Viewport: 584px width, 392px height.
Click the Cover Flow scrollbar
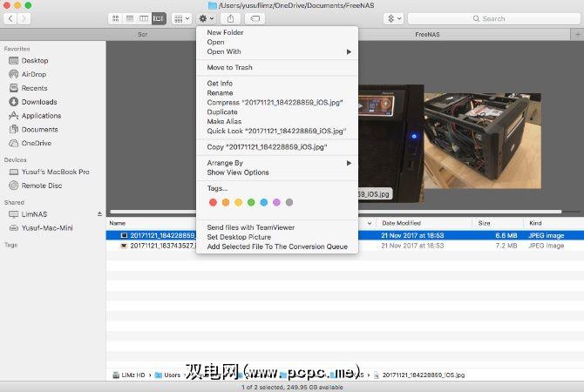[x=336, y=212]
